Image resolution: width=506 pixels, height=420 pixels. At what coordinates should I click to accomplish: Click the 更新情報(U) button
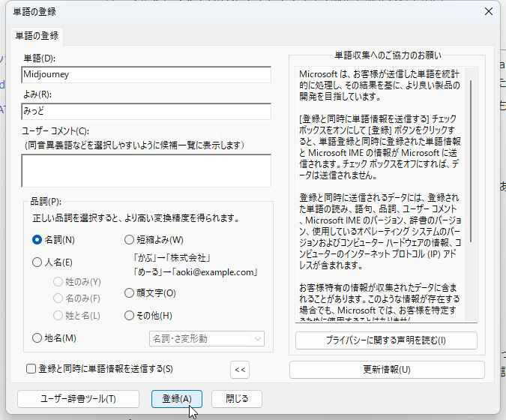click(x=387, y=370)
